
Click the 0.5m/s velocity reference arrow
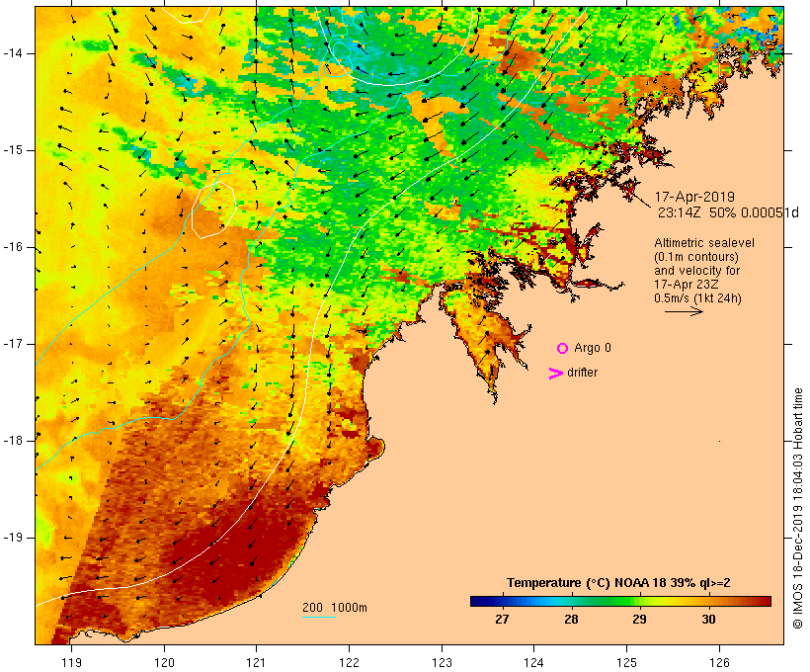coord(684,311)
